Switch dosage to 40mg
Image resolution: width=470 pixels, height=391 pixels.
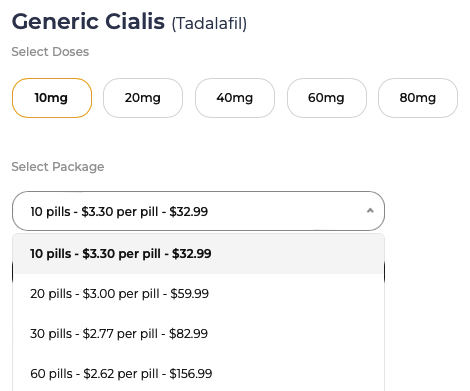235,98
